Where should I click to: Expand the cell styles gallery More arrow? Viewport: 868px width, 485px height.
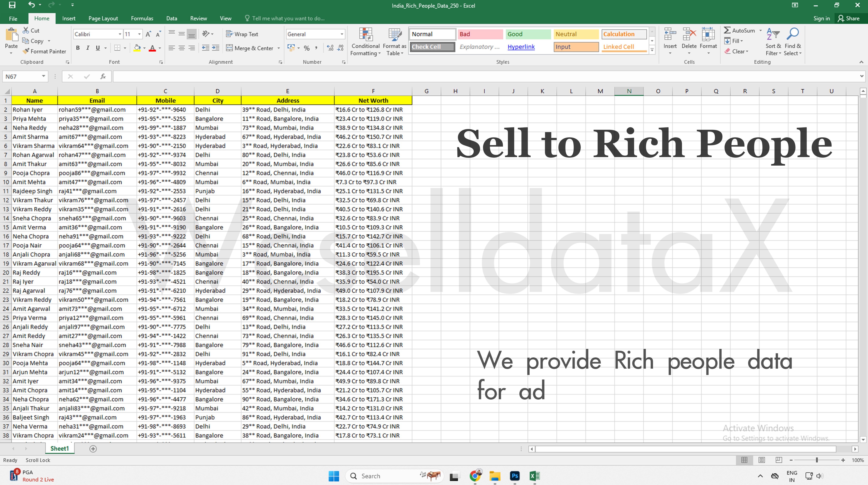[652, 50]
